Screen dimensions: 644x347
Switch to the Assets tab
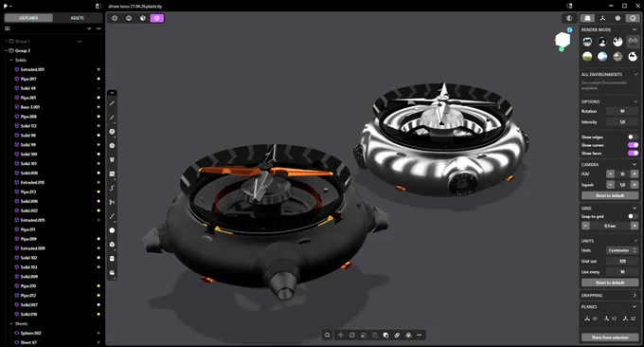pyautogui.click(x=78, y=18)
